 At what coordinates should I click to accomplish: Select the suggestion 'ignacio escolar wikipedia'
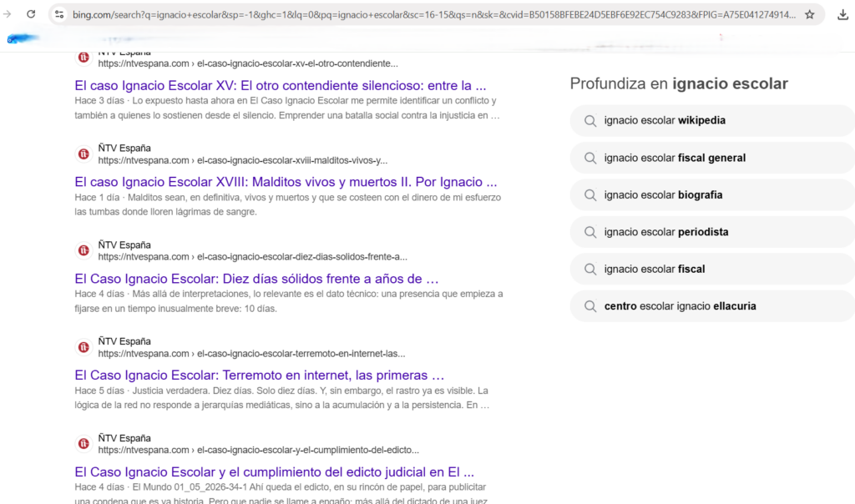click(712, 120)
